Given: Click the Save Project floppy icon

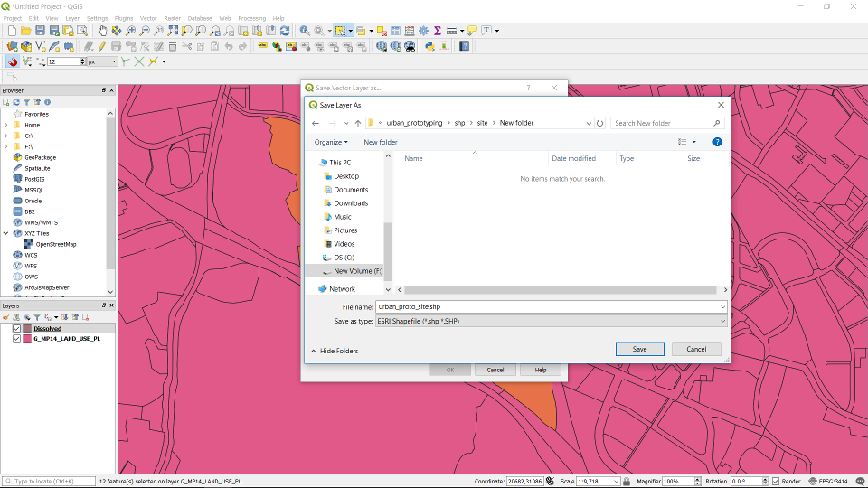Looking at the screenshot, I should [41, 31].
